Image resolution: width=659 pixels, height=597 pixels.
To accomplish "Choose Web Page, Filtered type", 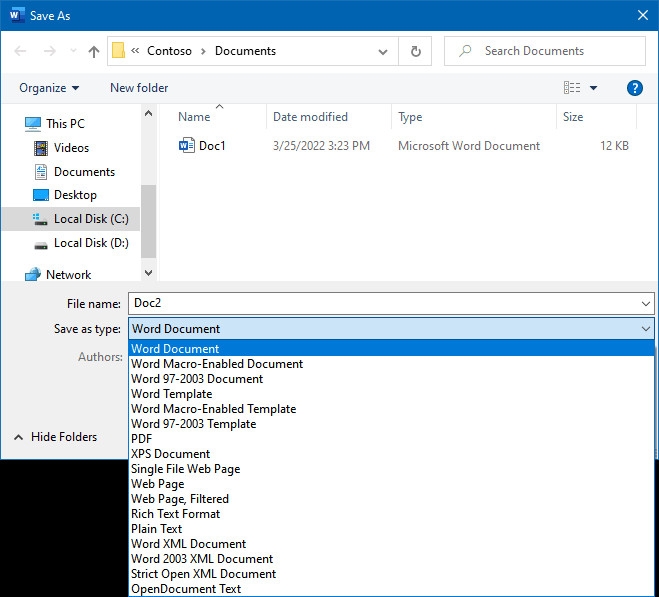I will (391, 499).
